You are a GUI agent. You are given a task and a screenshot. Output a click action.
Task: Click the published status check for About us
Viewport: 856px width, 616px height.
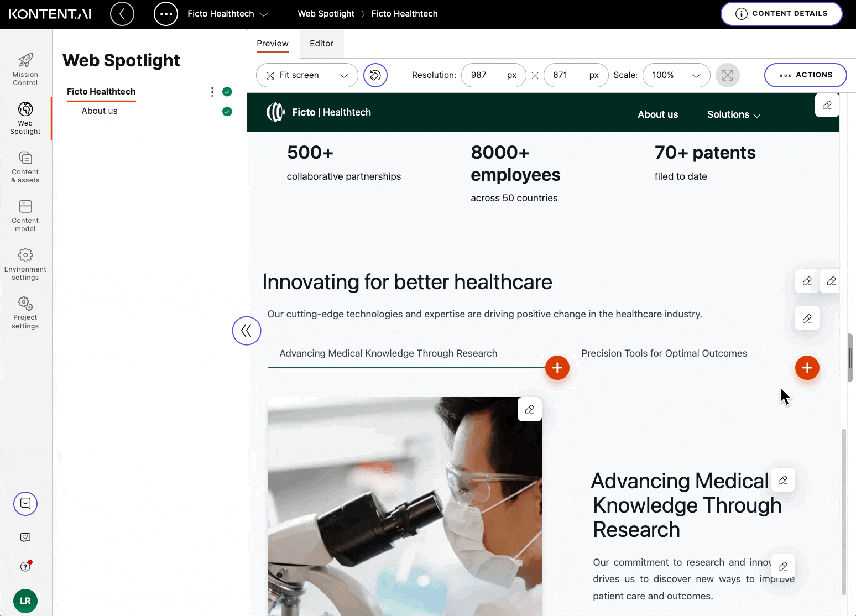tap(227, 112)
